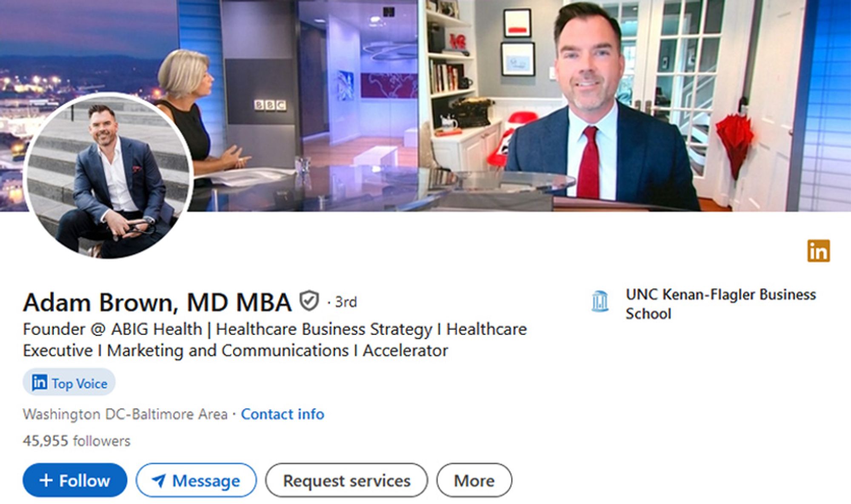Follow Adam Brown
Screen dimensions: 851x504
(75, 480)
